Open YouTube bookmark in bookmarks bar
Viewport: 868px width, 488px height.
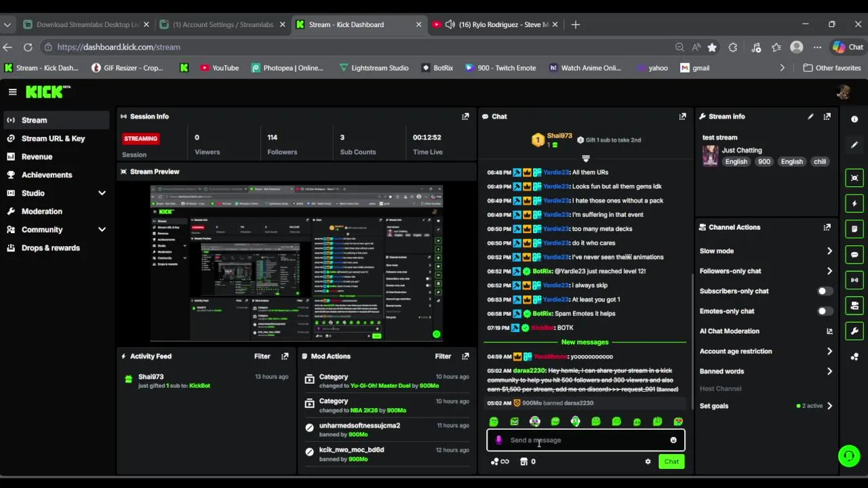pyautogui.click(x=219, y=68)
